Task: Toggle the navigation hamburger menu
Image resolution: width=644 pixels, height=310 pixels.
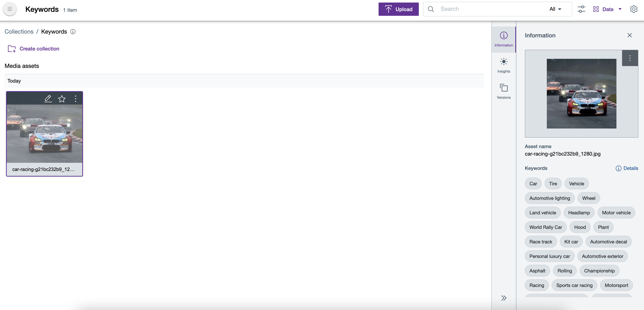Action: [10, 9]
